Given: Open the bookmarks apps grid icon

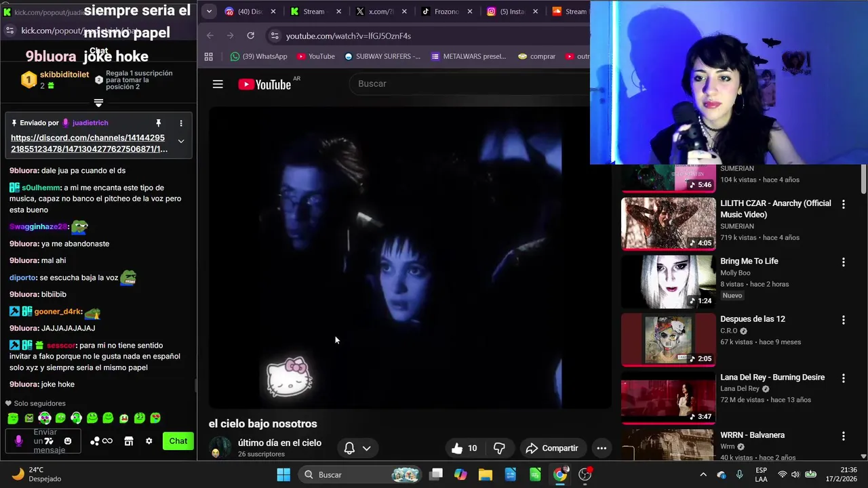Looking at the screenshot, I should pos(209,56).
